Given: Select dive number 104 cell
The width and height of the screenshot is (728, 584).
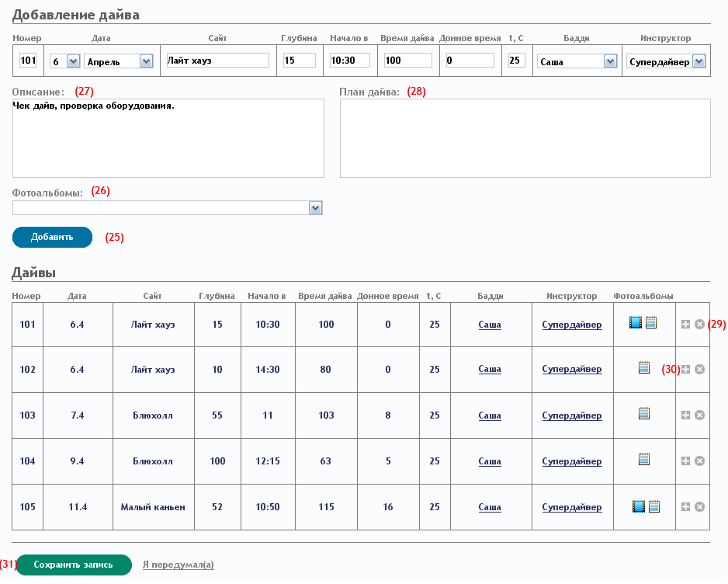Looking at the screenshot, I should (x=27, y=461).
